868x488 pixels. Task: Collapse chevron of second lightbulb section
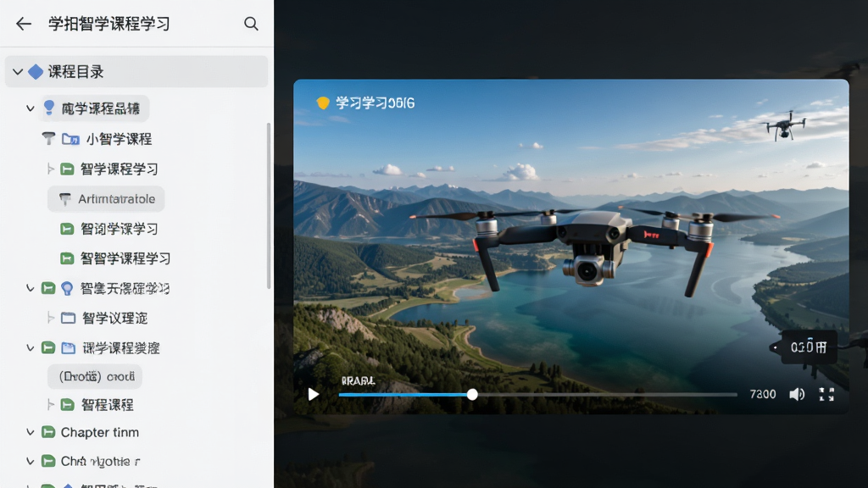[x=31, y=288]
